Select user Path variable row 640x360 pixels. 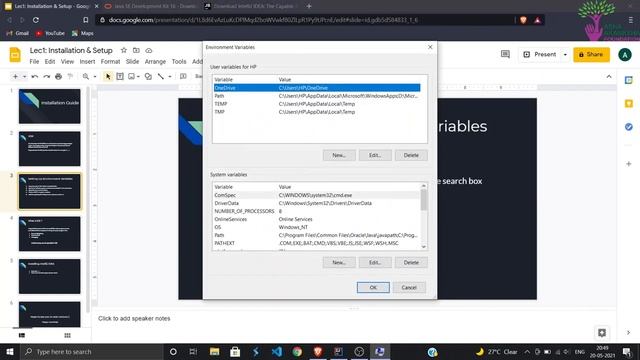point(317,96)
